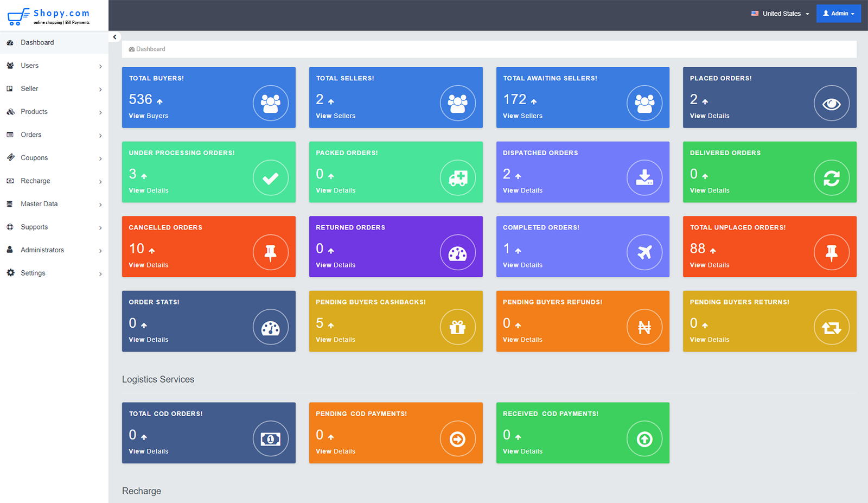The height and width of the screenshot is (503, 868).
Task: Click the refresh icon on Delivered Orders
Action: click(x=832, y=178)
